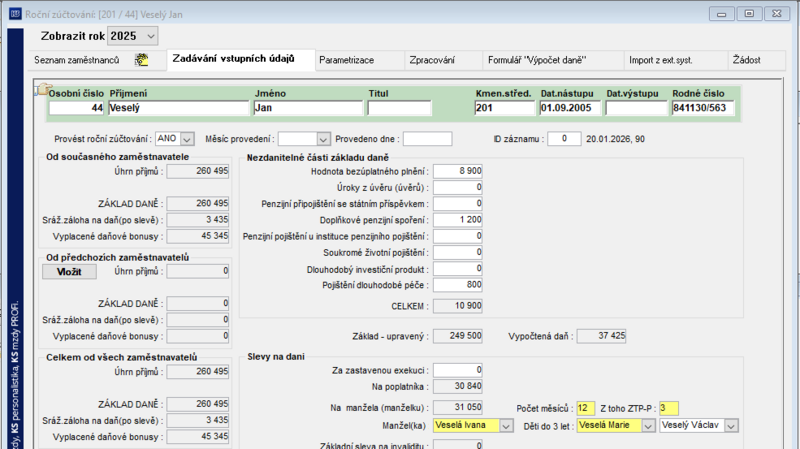Close the Roční zúčtování window
This screenshot has height=449, width=800.
(777, 14)
